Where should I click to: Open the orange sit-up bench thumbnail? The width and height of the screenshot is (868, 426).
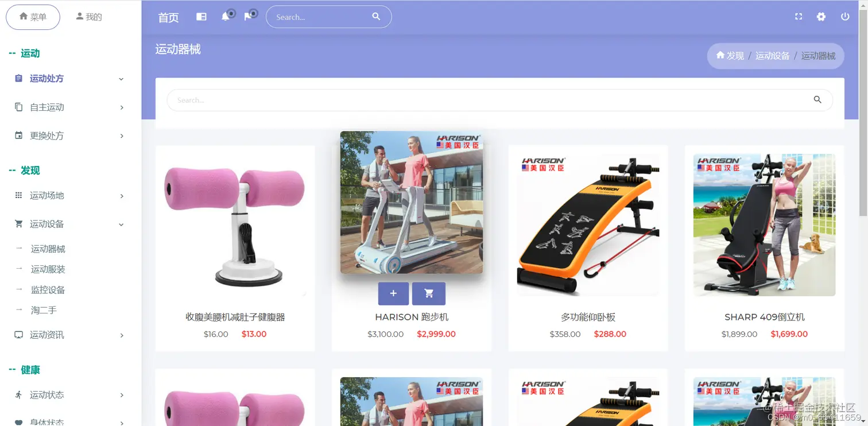(x=588, y=225)
